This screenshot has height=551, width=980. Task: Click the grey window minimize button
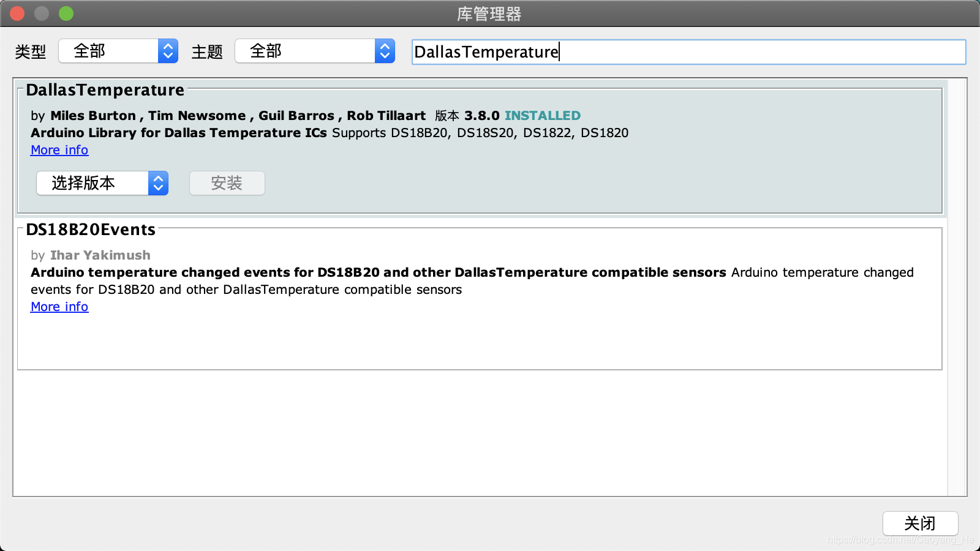[42, 13]
